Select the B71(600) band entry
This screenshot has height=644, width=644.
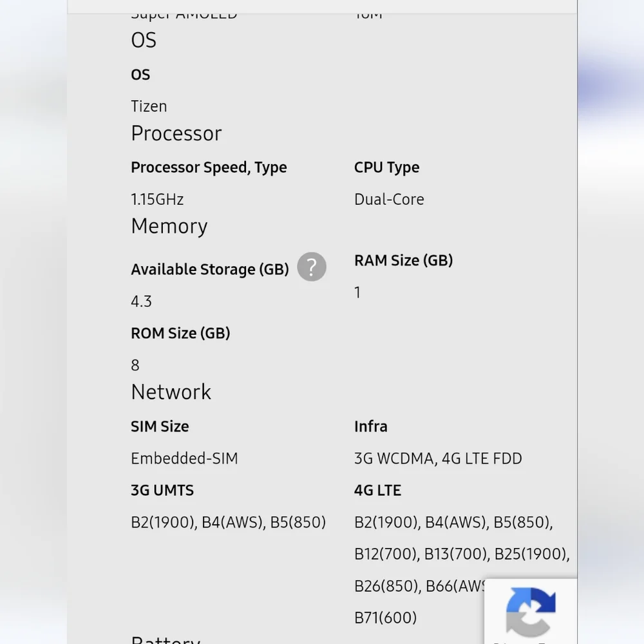tap(385, 618)
